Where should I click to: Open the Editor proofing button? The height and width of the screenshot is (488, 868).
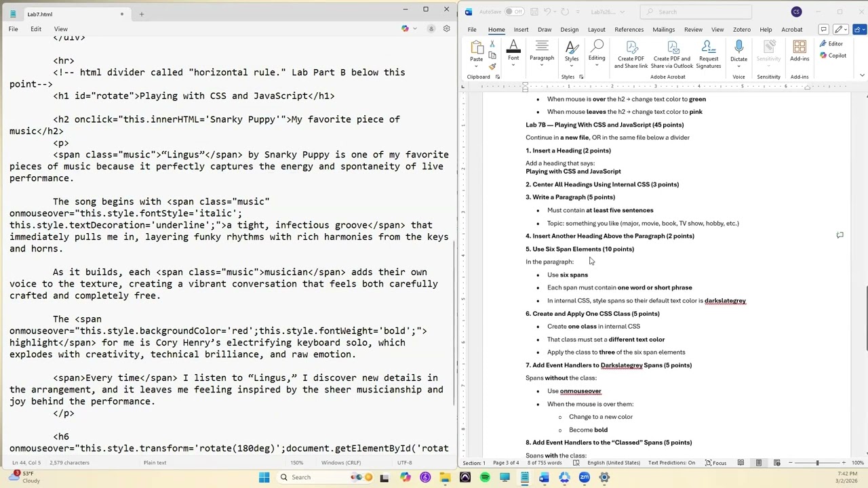click(831, 43)
